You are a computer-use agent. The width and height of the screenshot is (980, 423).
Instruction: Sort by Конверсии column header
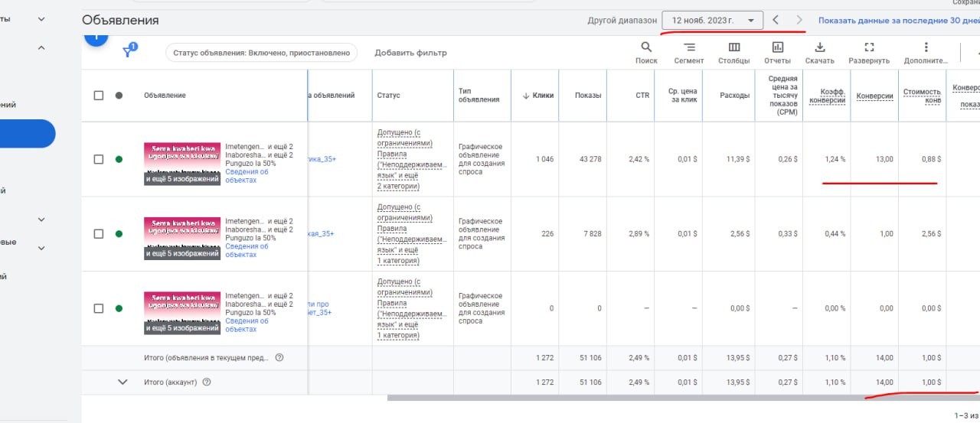[874, 96]
